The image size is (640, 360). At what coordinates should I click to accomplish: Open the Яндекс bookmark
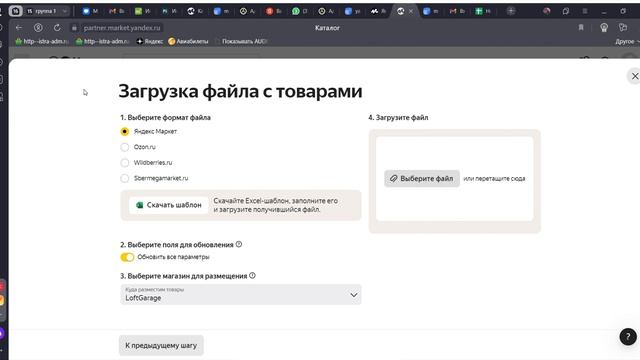click(150, 41)
